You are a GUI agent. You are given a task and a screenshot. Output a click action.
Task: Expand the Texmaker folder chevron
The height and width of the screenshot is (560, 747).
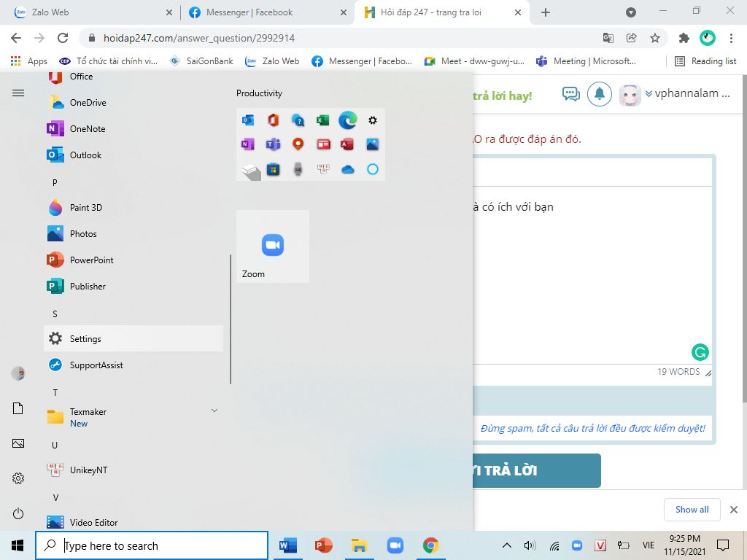click(214, 411)
